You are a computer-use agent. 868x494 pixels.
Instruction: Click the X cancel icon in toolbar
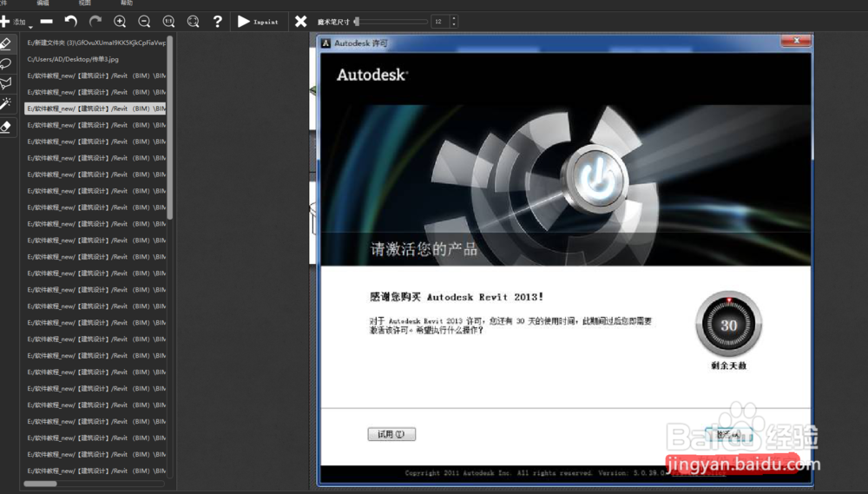pyautogui.click(x=300, y=22)
